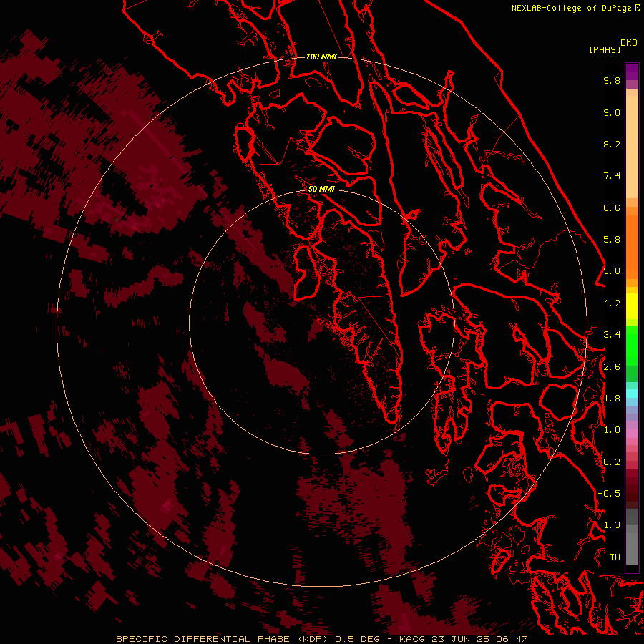Click the 100 NMI range ring label

321,57
